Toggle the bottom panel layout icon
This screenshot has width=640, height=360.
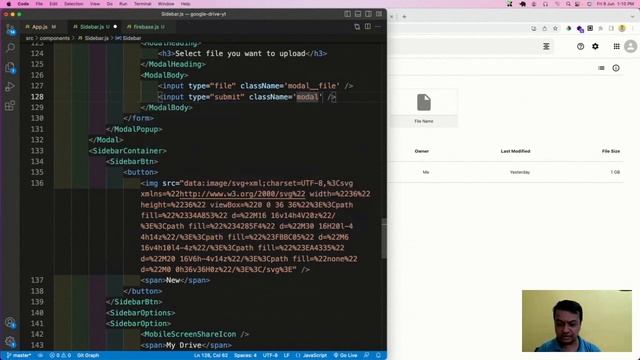point(358,14)
